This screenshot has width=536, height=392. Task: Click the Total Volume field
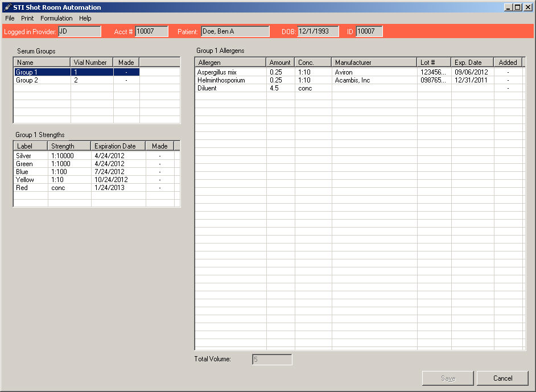[272, 360]
